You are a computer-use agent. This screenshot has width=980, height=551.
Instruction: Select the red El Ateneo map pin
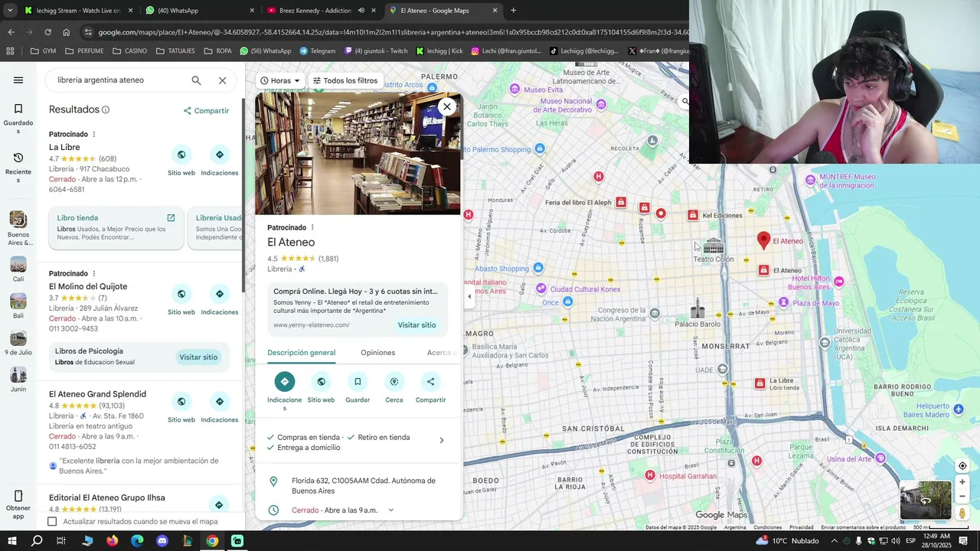[x=763, y=240]
